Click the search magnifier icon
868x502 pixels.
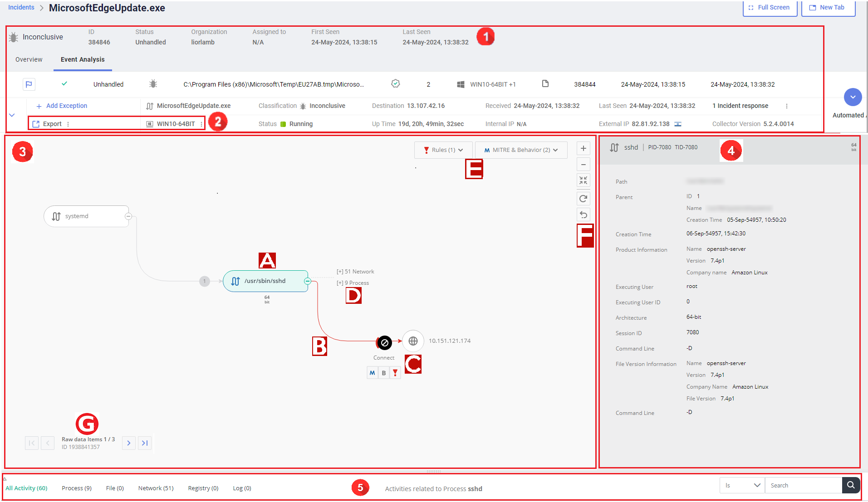[851, 485]
